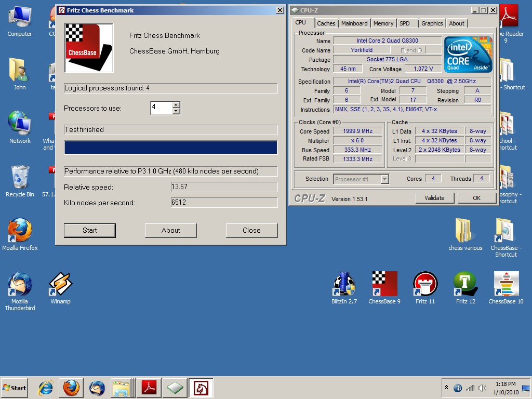532x399 pixels.
Task: Click the Close button in Fritz benchmark
Action: [252, 230]
